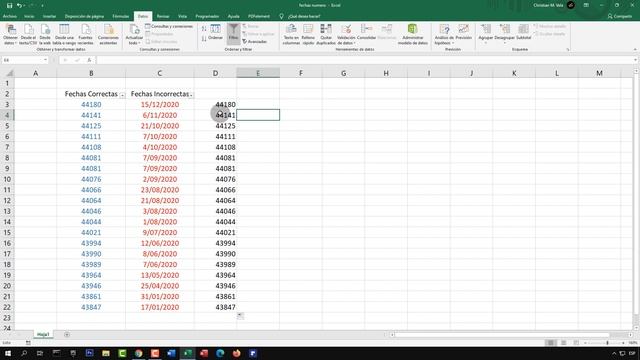Click the Subtotal icon
640x360 pixels.
(x=523, y=33)
